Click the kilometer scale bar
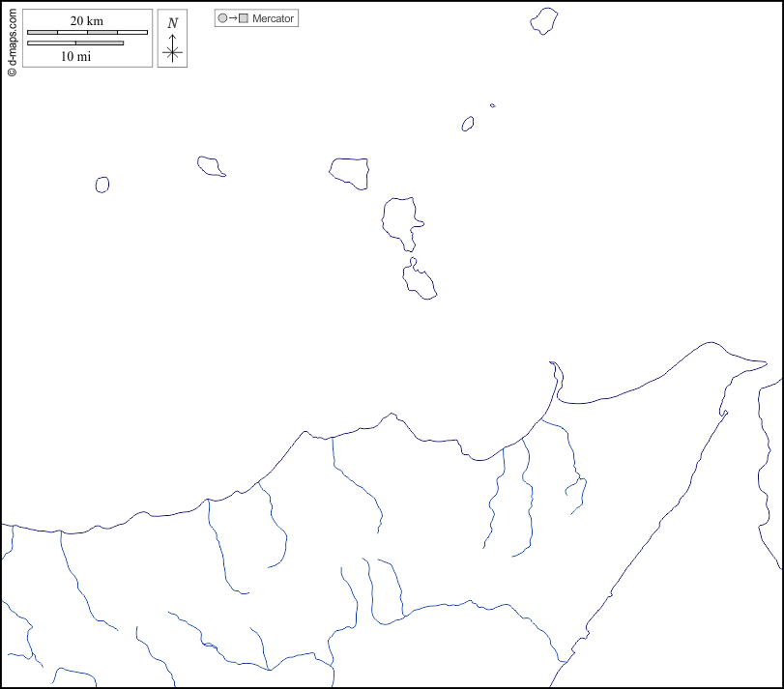This screenshot has height=689, width=784. pos(87,32)
